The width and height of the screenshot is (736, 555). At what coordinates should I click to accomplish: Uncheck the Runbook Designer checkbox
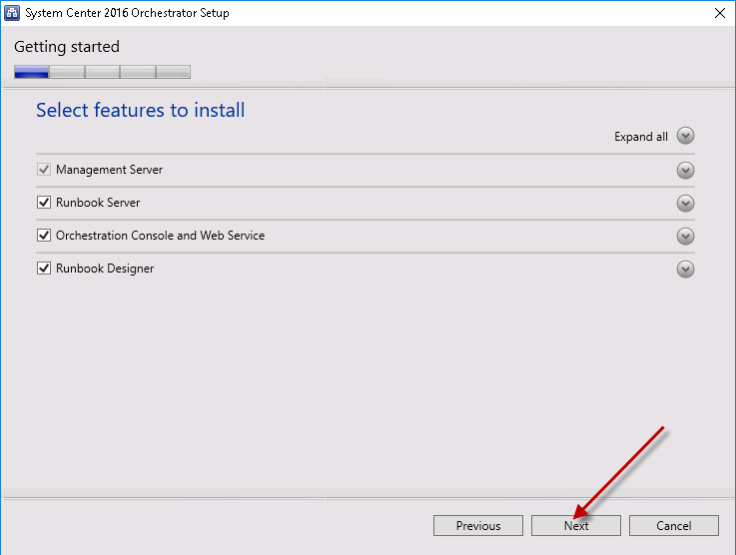tap(44, 269)
